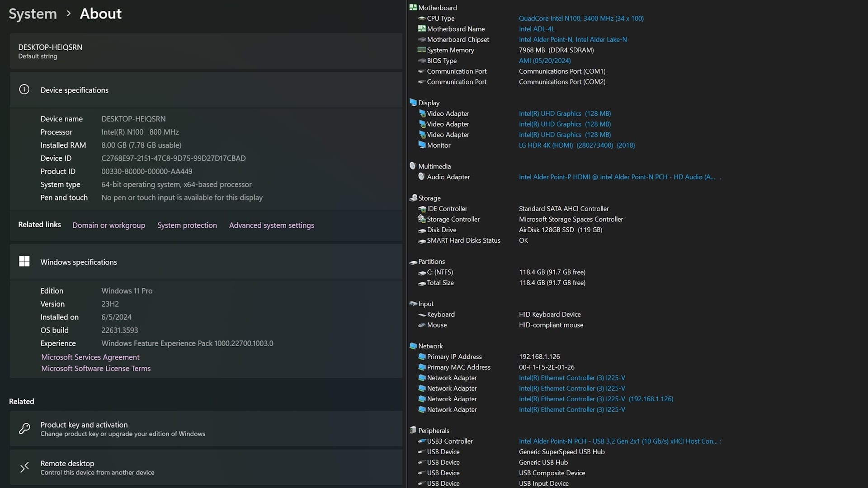Click the Windows logo beside Windows specifications
The image size is (868, 488).
[24, 262]
